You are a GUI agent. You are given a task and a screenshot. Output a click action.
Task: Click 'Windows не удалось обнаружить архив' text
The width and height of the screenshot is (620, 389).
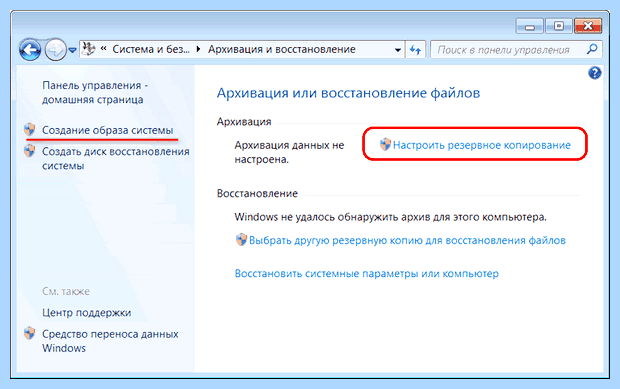[x=390, y=217]
